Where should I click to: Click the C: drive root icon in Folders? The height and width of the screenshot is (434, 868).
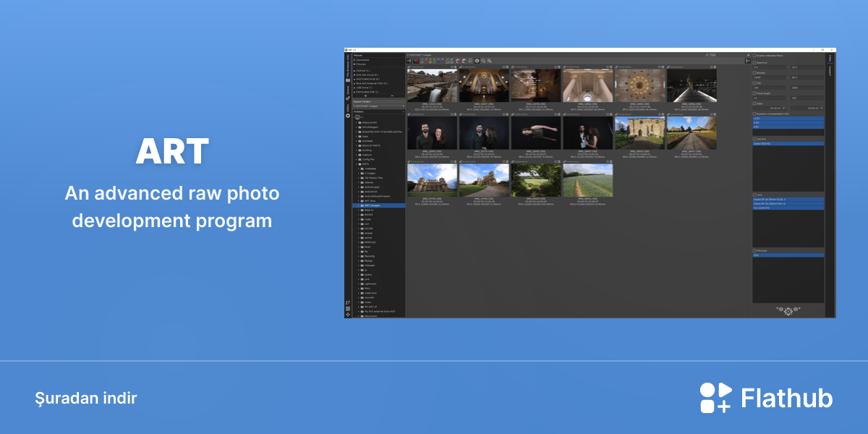[x=357, y=117]
